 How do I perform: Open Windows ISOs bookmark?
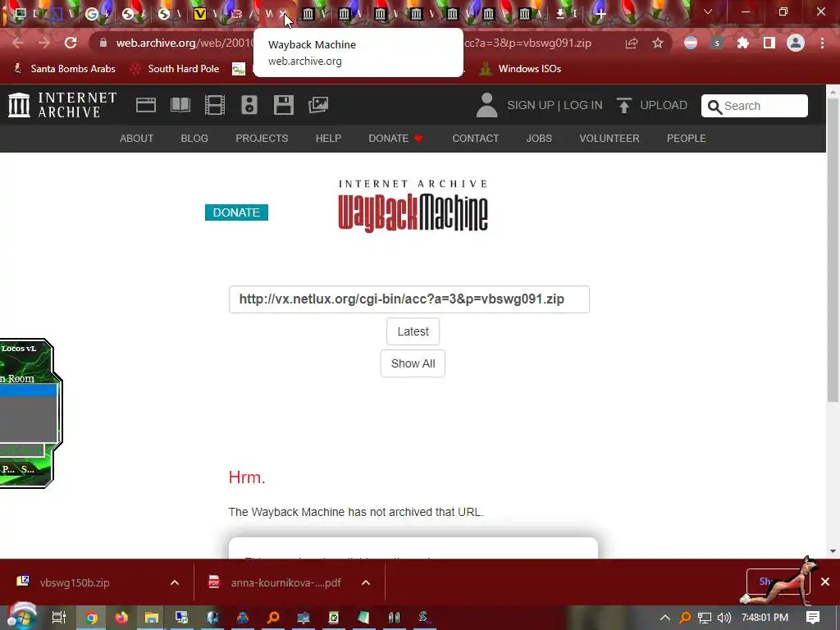521,69
